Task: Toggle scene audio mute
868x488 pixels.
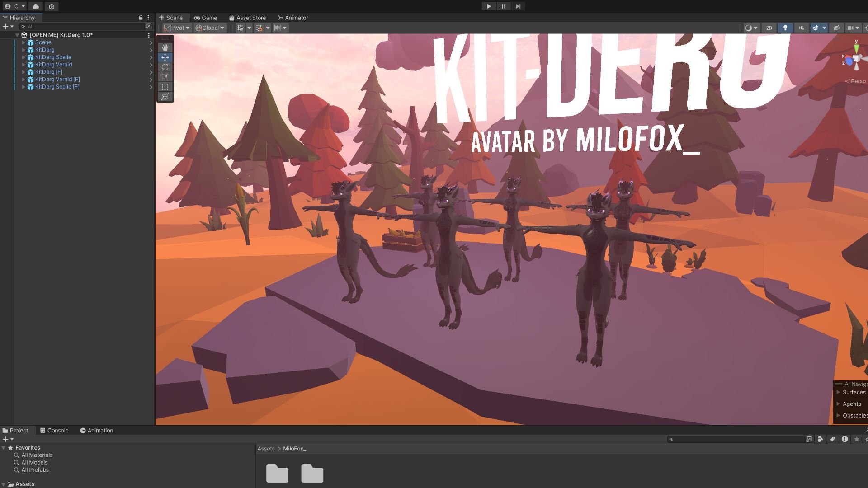Action: click(x=802, y=28)
